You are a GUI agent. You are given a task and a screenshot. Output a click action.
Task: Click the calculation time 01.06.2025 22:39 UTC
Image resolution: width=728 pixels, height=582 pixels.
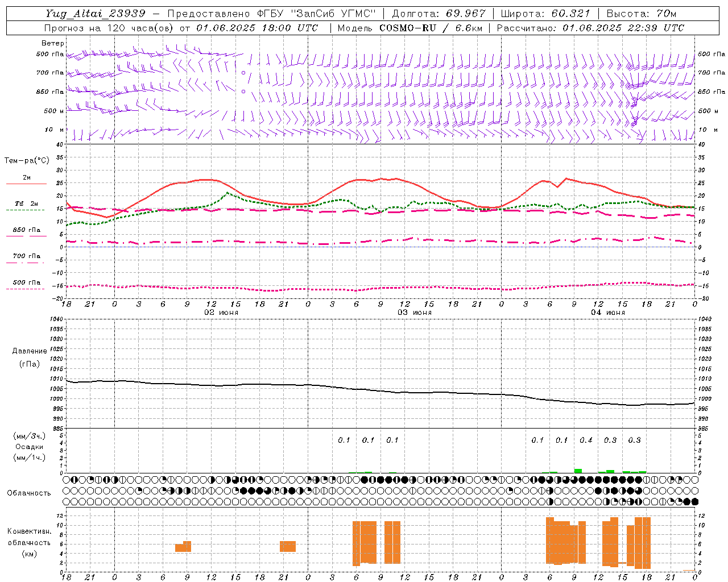tap(623, 28)
